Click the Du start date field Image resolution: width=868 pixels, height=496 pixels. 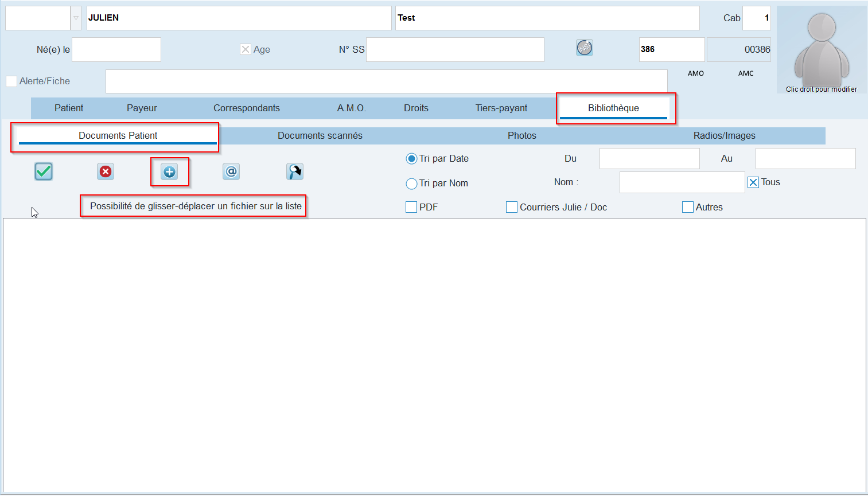point(649,159)
